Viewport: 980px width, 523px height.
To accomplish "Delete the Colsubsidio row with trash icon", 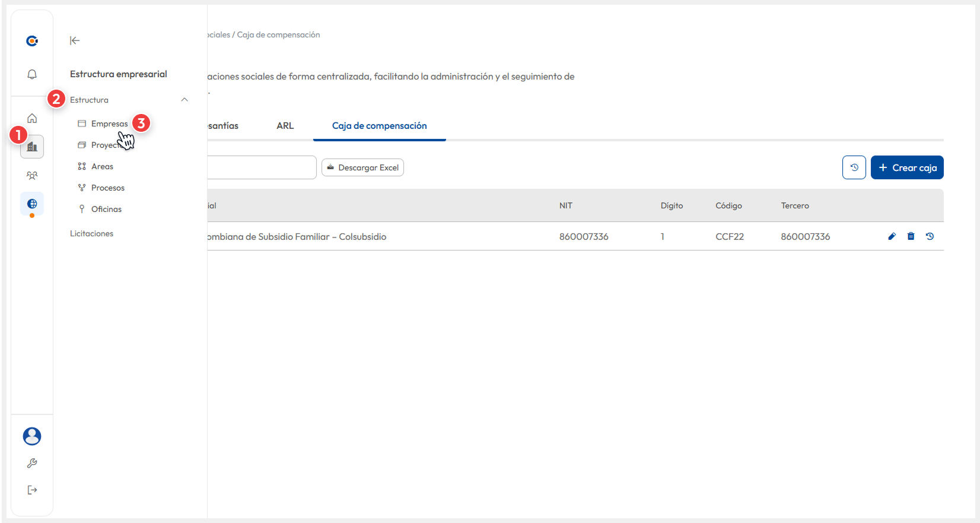I will click(x=911, y=236).
